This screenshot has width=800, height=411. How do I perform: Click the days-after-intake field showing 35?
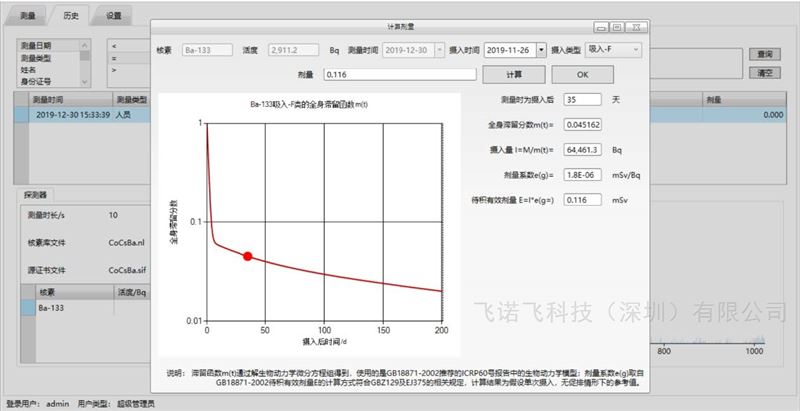coord(582,100)
